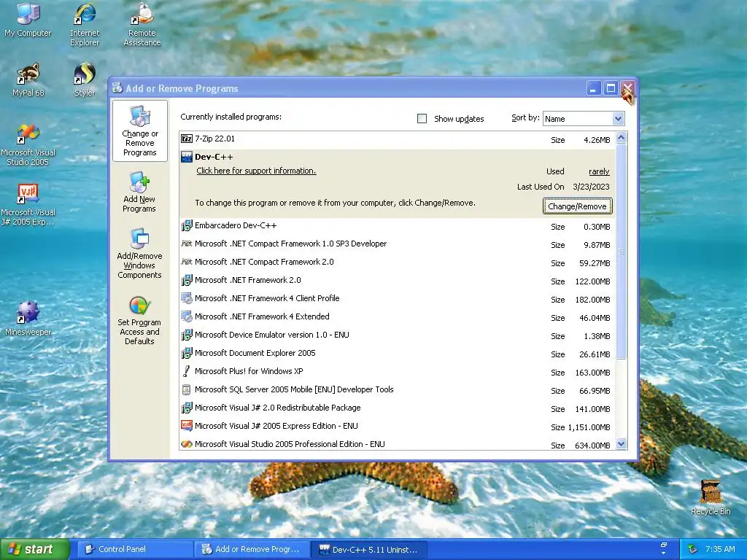The image size is (747, 560).
Task: Select Microsoft Device Emulator version 1.0 - ENU
Action: point(398,335)
